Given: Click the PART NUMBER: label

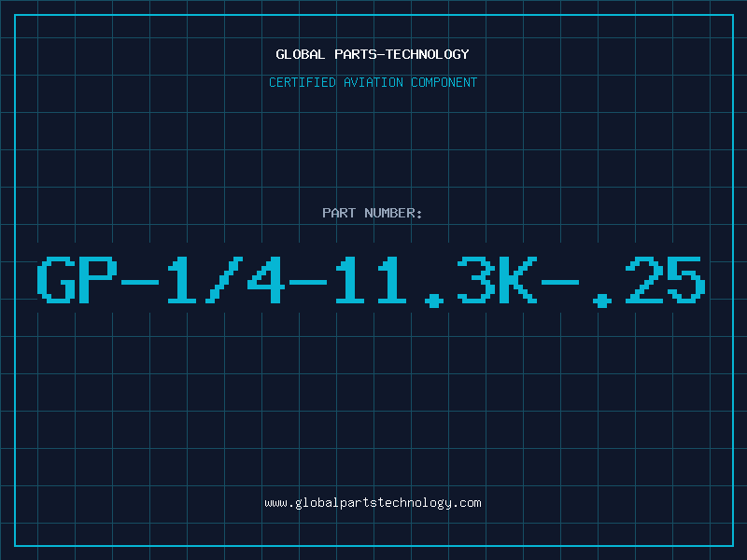Looking at the screenshot, I should 373,213.
